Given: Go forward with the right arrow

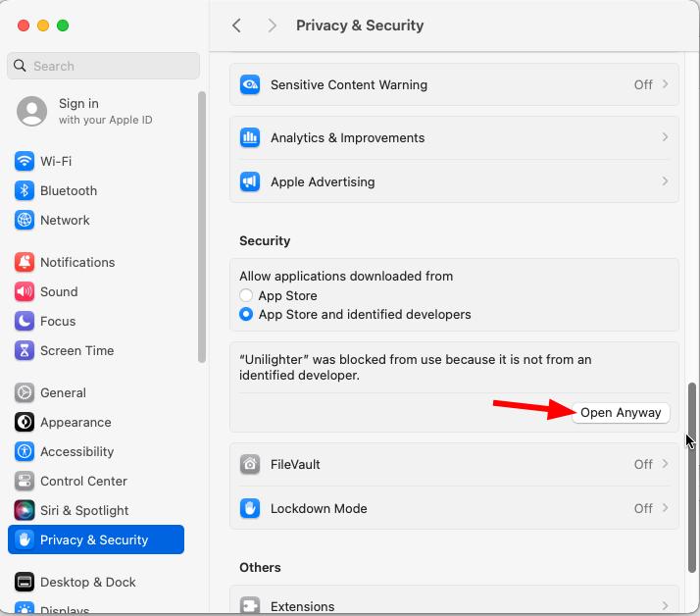Looking at the screenshot, I should tap(272, 26).
